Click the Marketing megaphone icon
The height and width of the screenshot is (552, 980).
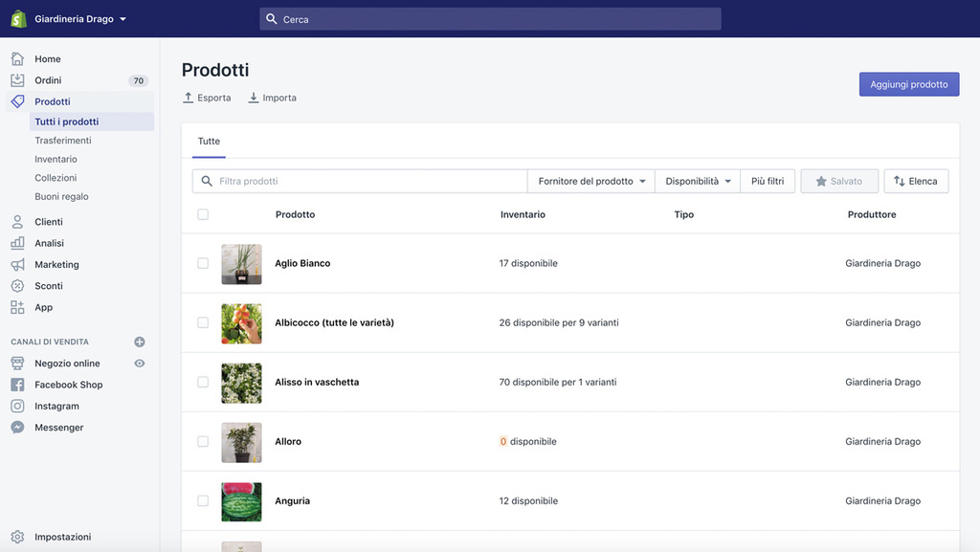coord(17,264)
